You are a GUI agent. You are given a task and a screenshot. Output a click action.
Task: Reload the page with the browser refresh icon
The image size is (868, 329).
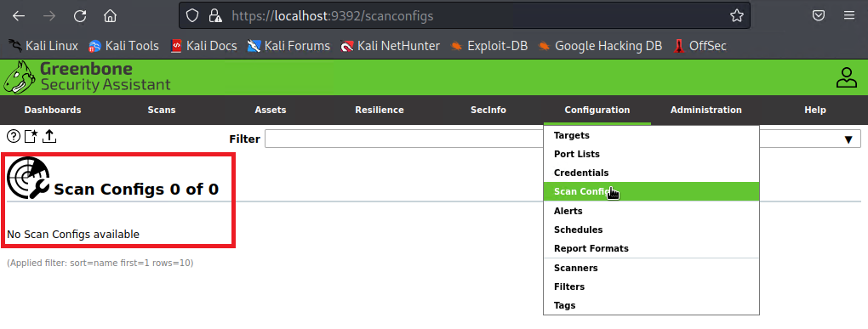pyautogui.click(x=80, y=16)
